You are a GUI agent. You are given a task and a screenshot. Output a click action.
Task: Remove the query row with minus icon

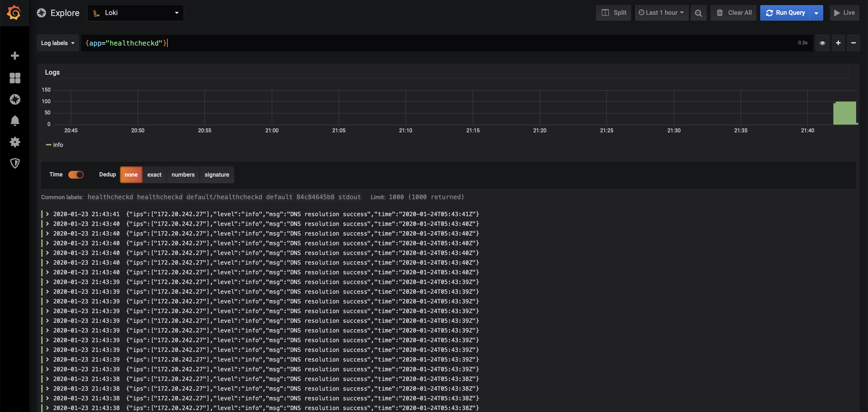853,43
